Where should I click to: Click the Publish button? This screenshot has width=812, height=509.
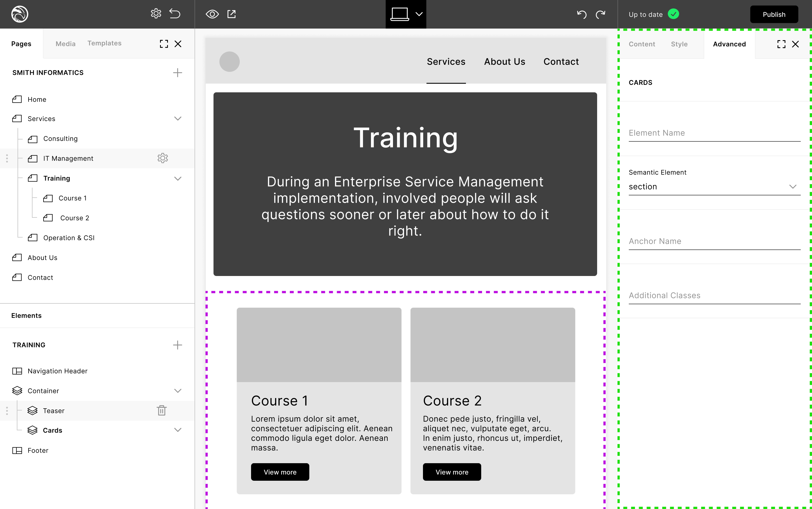[774, 14]
